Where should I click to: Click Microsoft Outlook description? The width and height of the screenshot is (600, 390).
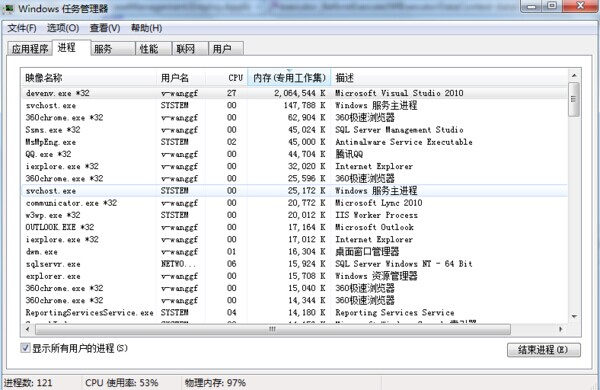(374, 227)
